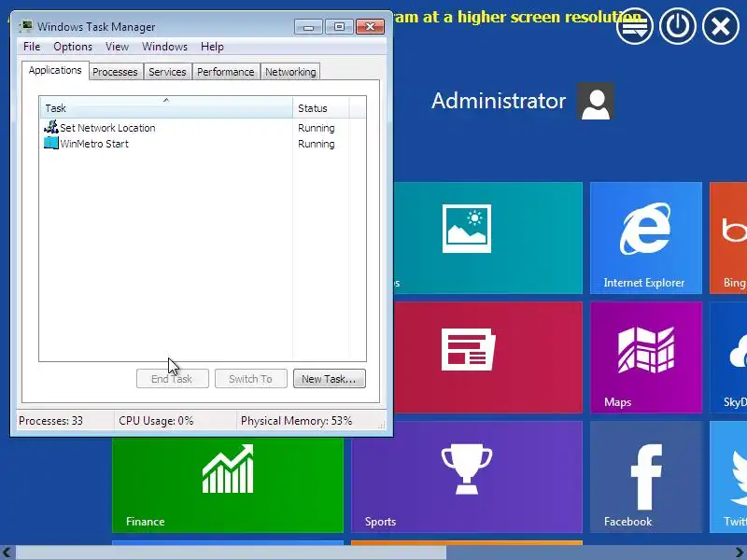The image size is (747, 560).
Task: Open the Finance tile
Action: pyautogui.click(x=228, y=484)
